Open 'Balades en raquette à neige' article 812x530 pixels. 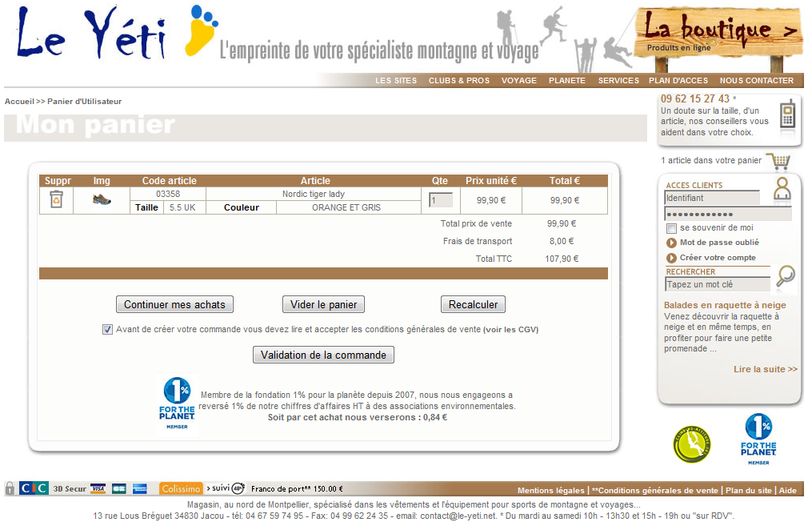pos(725,306)
